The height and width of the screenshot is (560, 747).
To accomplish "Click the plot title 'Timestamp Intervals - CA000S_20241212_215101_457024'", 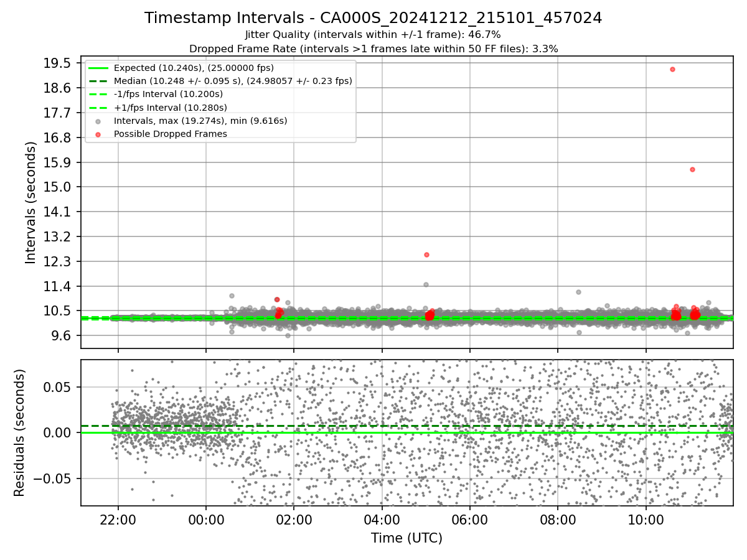I will click(x=373, y=18).
